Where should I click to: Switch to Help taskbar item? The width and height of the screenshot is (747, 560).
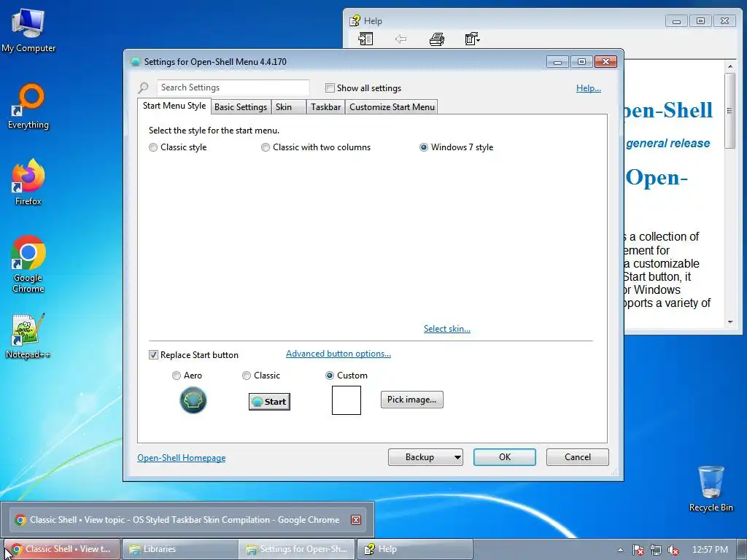tap(414, 549)
